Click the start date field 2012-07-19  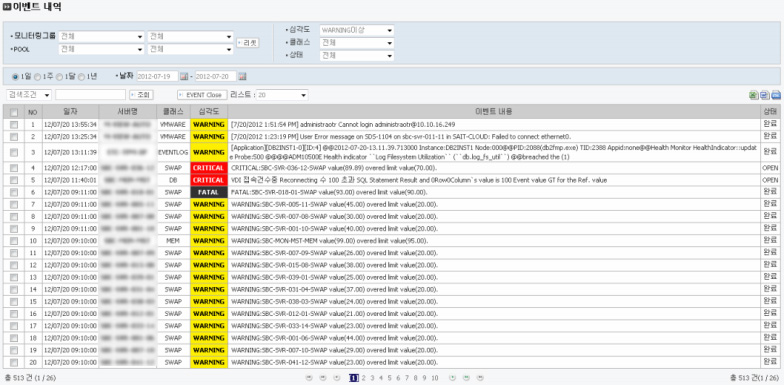click(158, 76)
